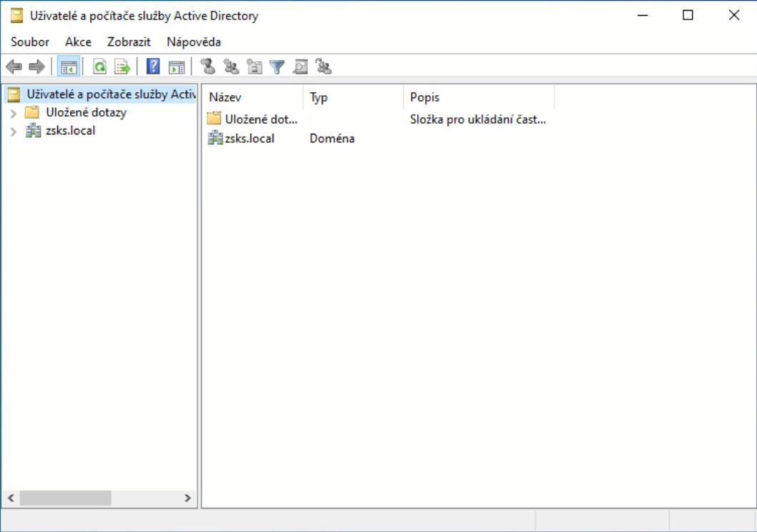Select root node Uživatelé a počítače služby Activ
This screenshot has height=532, width=757.
tap(111, 94)
